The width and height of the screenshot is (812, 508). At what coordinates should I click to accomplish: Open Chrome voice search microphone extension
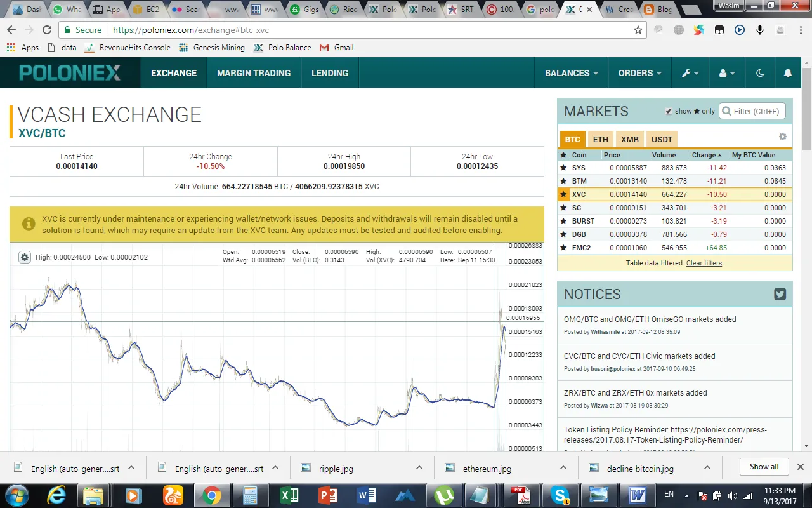pyautogui.click(x=759, y=30)
